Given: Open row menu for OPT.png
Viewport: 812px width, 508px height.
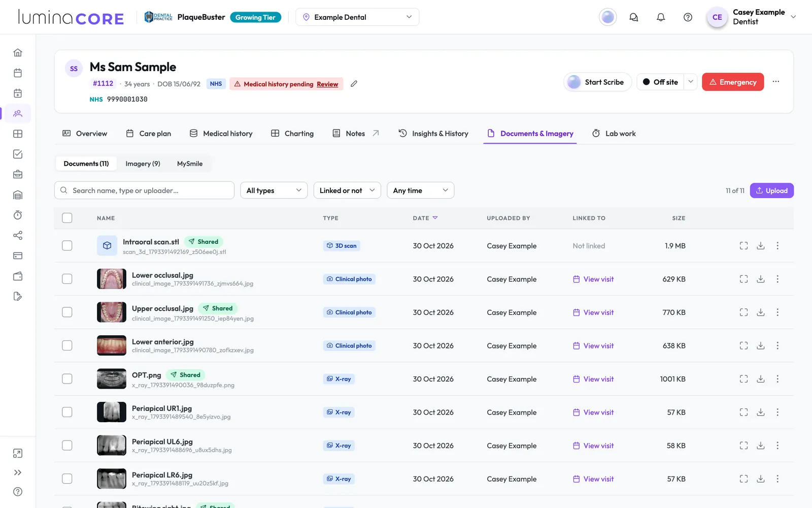Looking at the screenshot, I should 777,379.
